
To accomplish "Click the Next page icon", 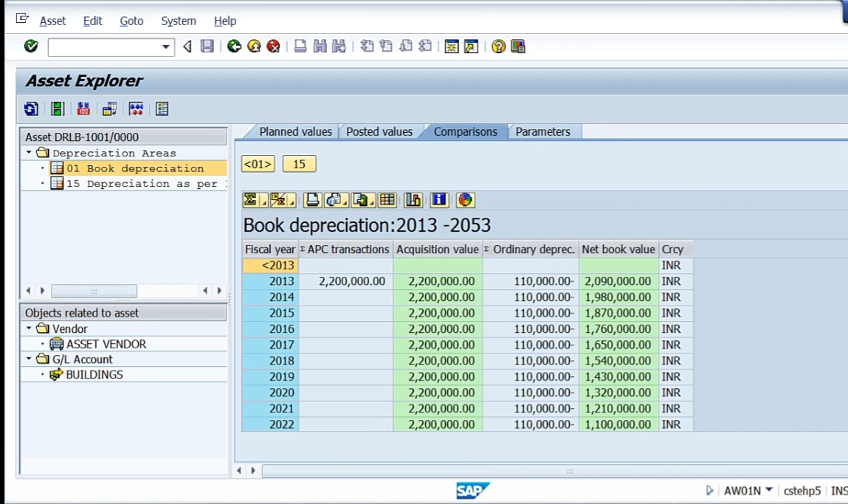I will [406, 46].
